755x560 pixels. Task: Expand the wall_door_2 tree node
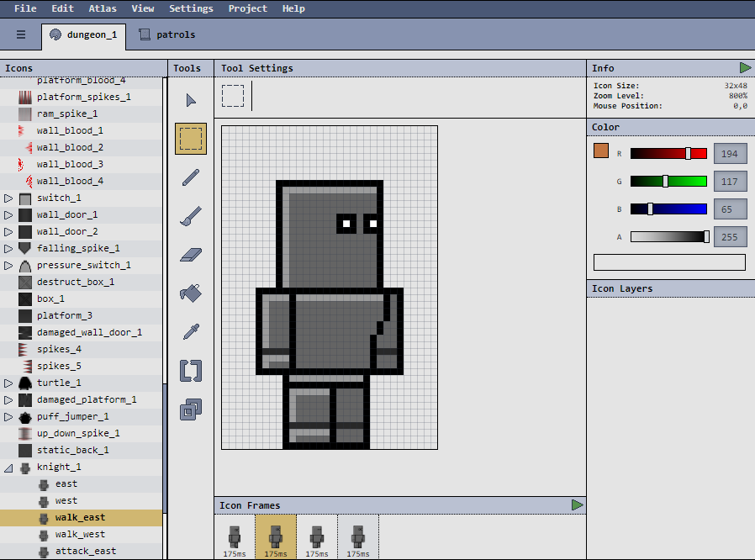[x=8, y=231]
